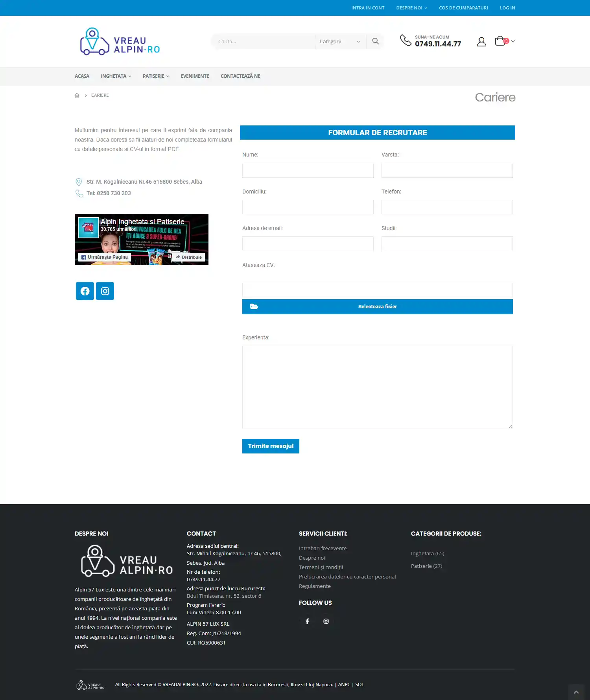Focus the Cauta search field
The width and height of the screenshot is (590, 700).
tap(264, 41)
